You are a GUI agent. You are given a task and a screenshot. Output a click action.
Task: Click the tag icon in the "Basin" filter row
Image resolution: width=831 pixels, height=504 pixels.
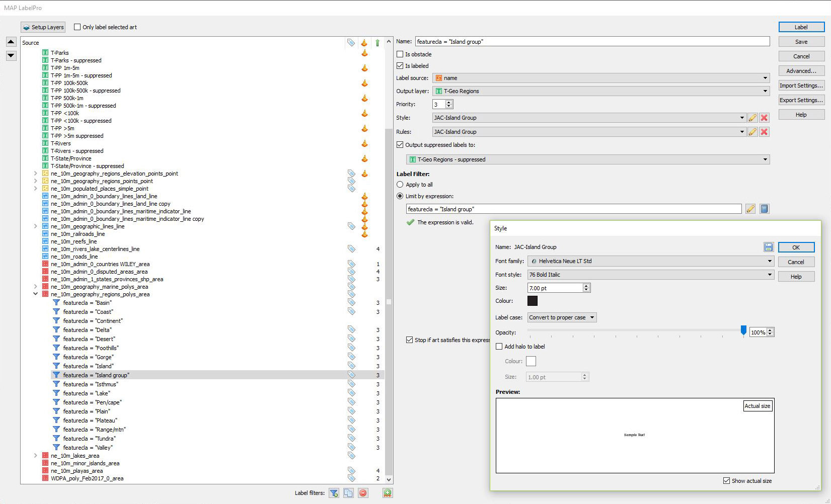point(351,303)
